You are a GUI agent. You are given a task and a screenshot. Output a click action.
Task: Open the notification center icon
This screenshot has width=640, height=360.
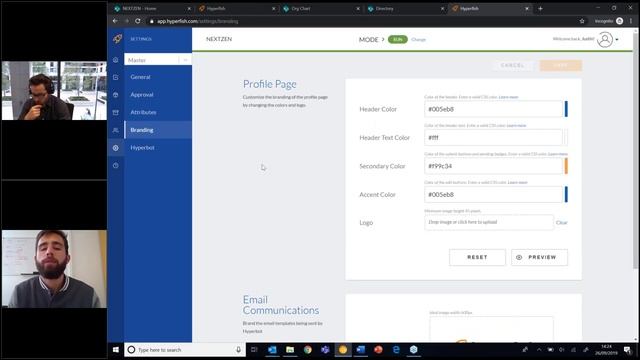pos(628,350)
